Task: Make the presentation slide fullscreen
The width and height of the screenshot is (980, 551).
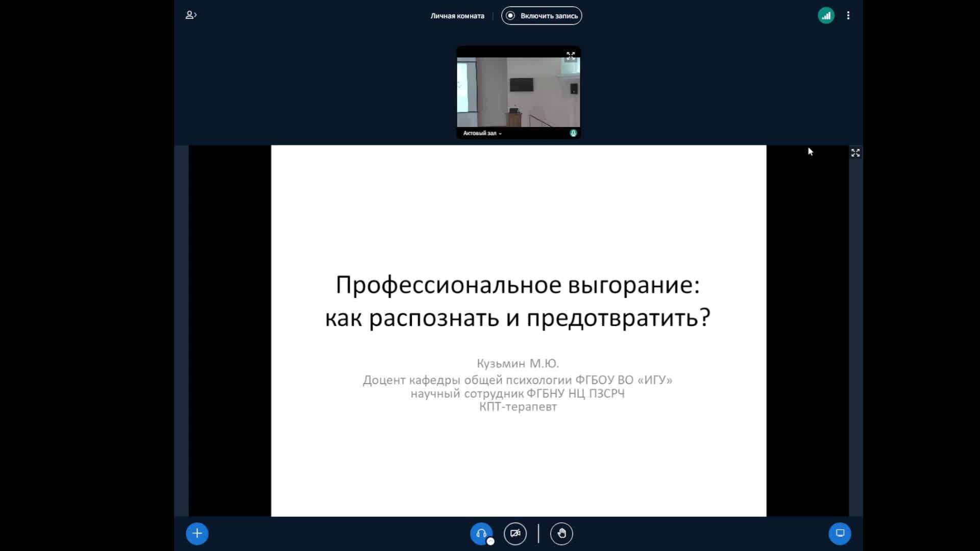Action: coord(855,153)
